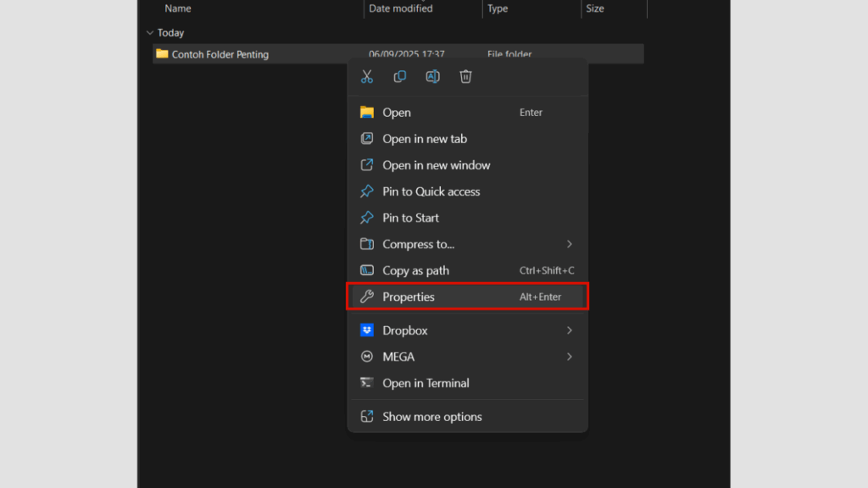Sort by the Name column header
The width and height of the screenshot is (868, 488).
click(x=178, y=8)
